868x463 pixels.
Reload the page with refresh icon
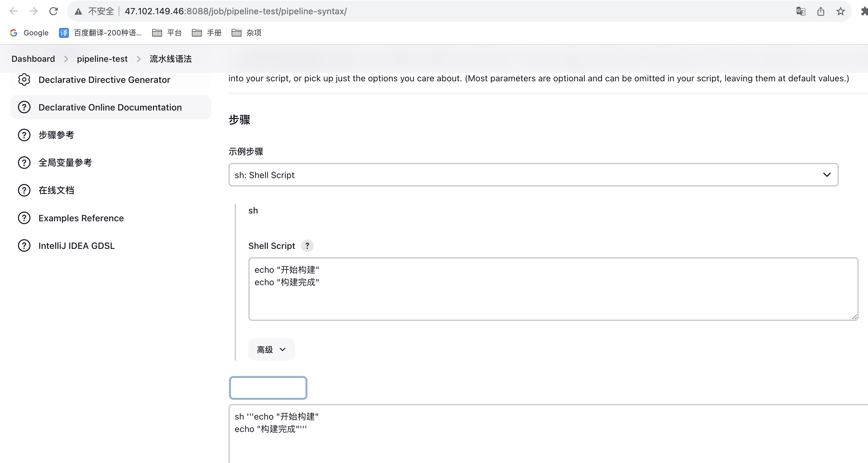pyautogui.click(x=53, y=11)
